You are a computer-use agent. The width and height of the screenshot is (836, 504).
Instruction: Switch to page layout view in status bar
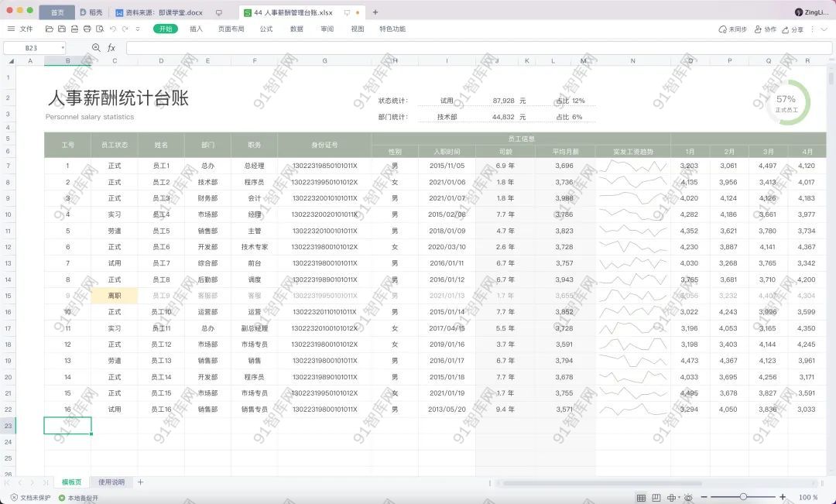tap(656, 497)
